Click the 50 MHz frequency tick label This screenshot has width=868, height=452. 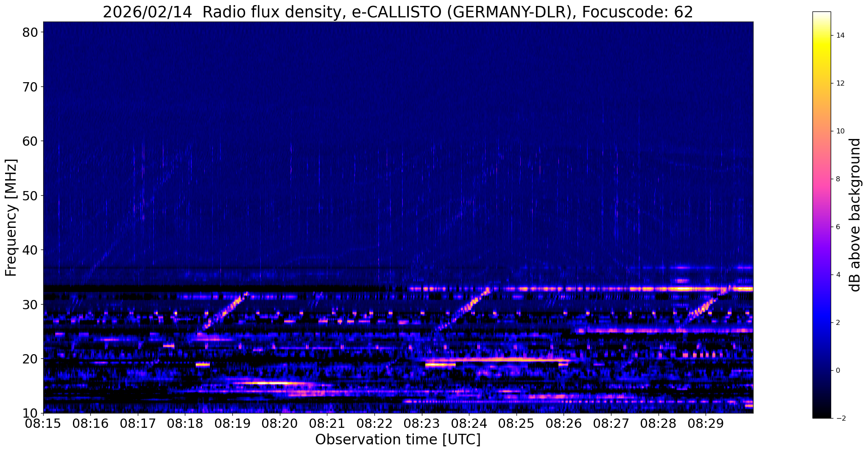(x=30, y=196)
